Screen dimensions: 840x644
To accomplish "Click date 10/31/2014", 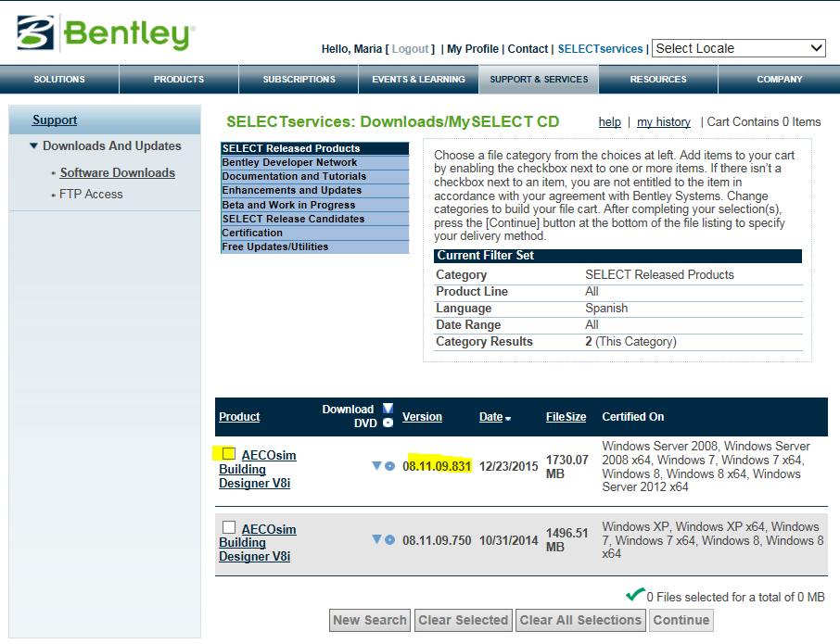I will (508, 540).
